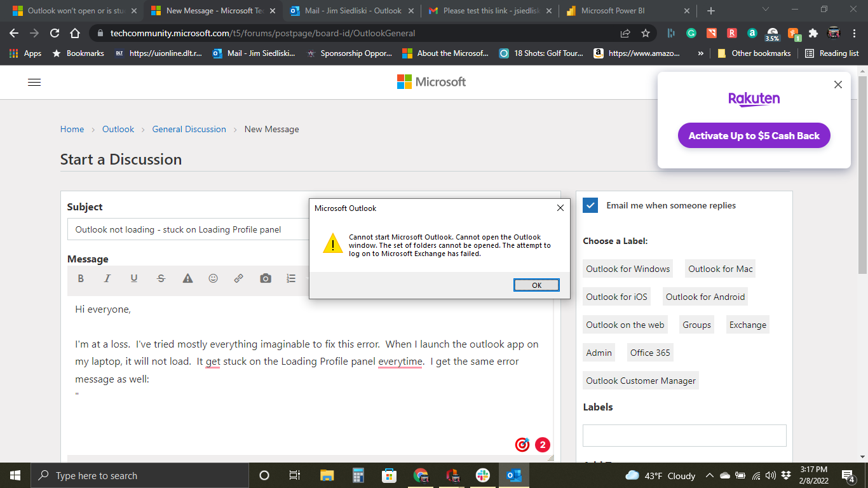868x488 pixels.
Task: Toggle underline formatting in message toolbar
Action: point(134,278)
